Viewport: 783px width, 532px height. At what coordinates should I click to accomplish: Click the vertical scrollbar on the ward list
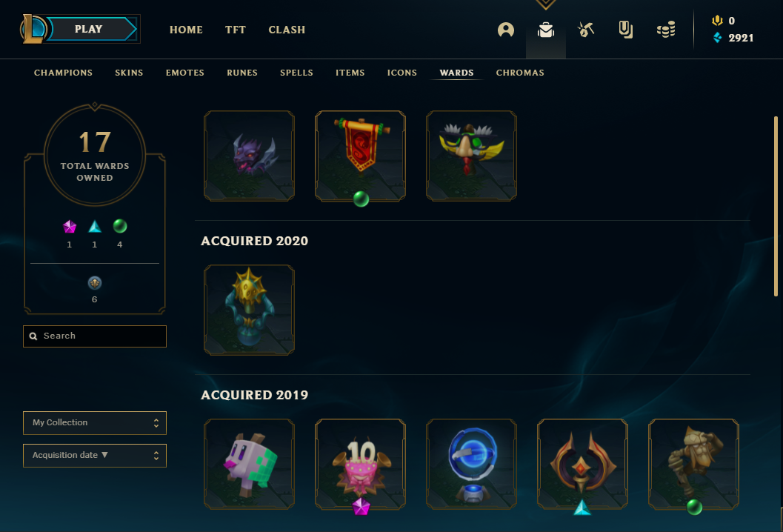[776, 206]
